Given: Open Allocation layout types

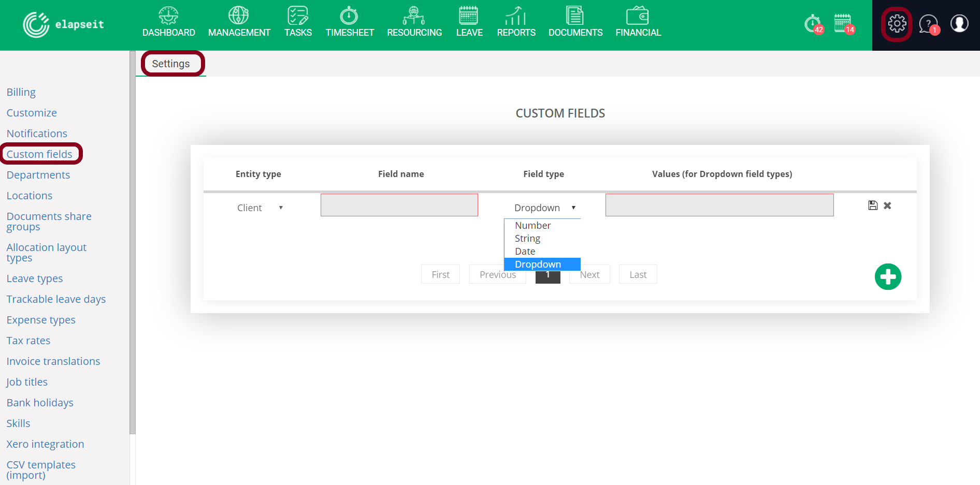Looking at the screenshot, I should [47, 253].
